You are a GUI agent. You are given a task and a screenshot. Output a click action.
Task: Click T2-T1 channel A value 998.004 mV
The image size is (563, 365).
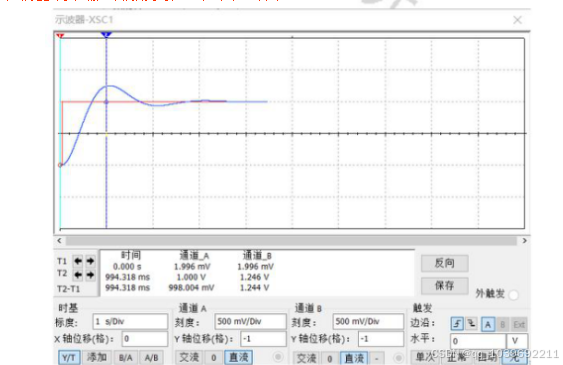pos(191,287)
